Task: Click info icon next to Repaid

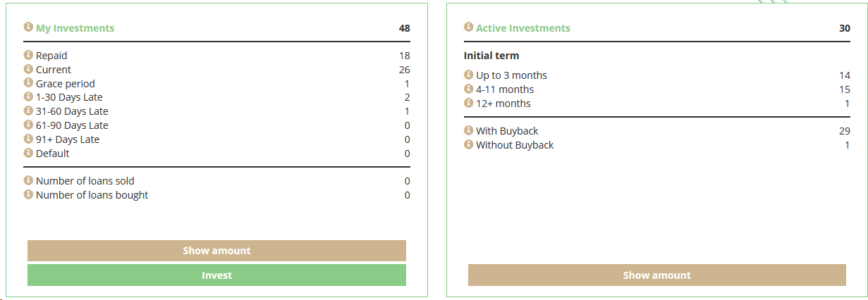Action: click(x=29, y=55)
